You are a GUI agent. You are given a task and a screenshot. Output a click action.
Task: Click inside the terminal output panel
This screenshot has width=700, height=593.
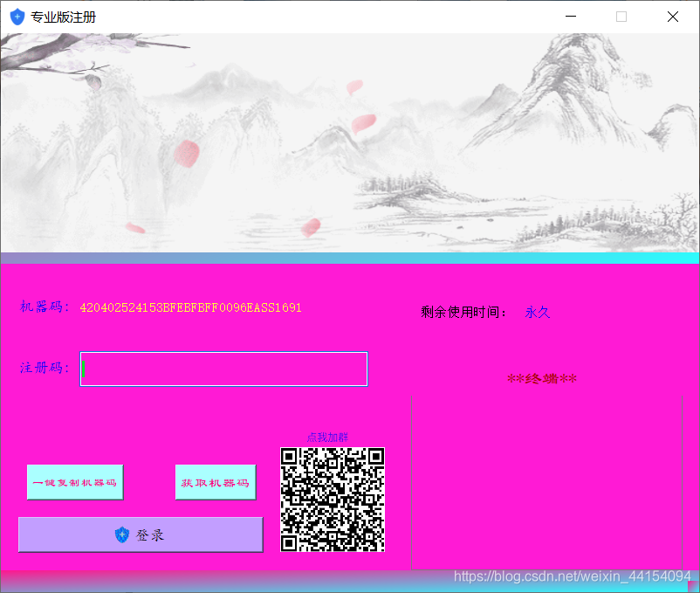click(547, 482)
